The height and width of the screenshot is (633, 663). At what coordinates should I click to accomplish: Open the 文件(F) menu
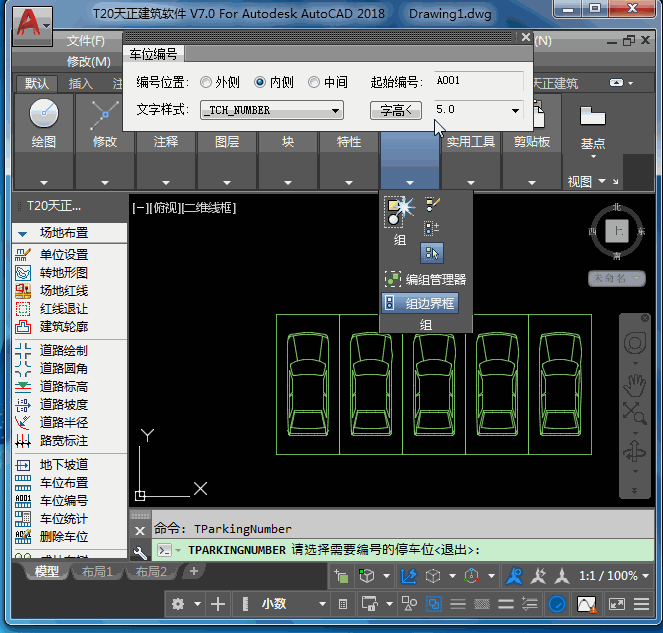(85, 41)
